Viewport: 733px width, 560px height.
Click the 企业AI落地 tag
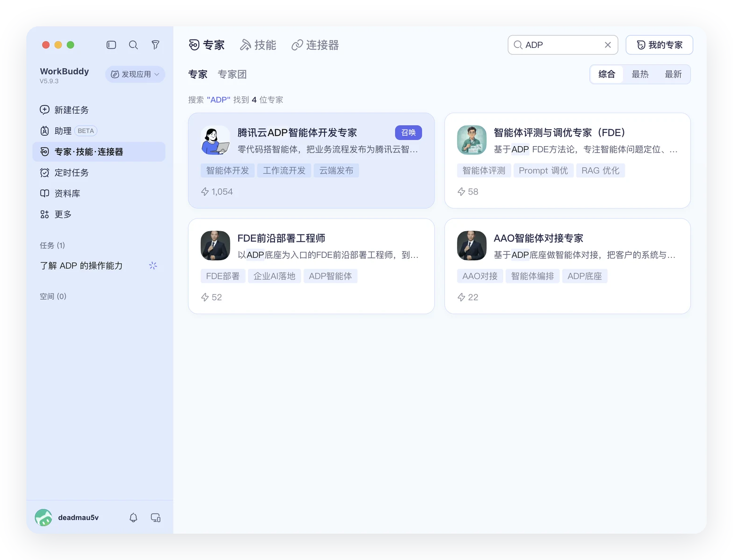(274, 276)
